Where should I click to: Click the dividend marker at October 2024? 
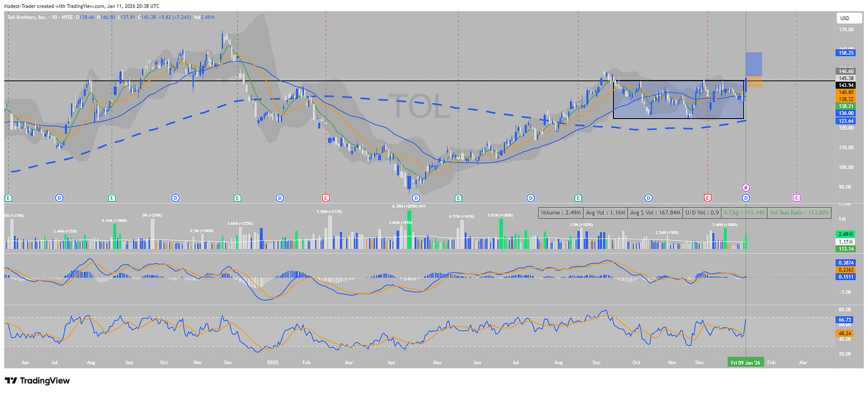175,197
